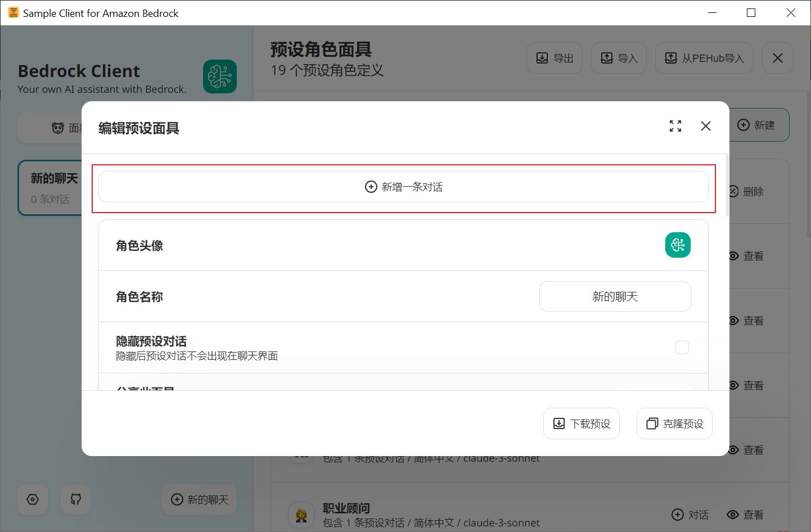Click the fullscreen expand icon in dialog
The height and width of the screenshot is (532, 811).
675,126
